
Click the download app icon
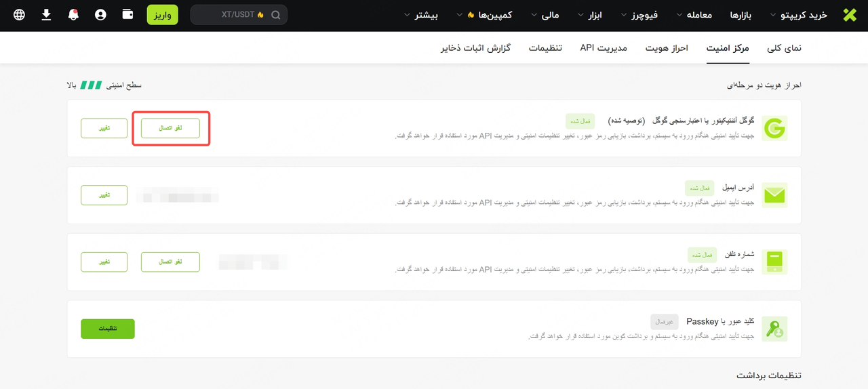pyautogui.click(x=46, y=14)
